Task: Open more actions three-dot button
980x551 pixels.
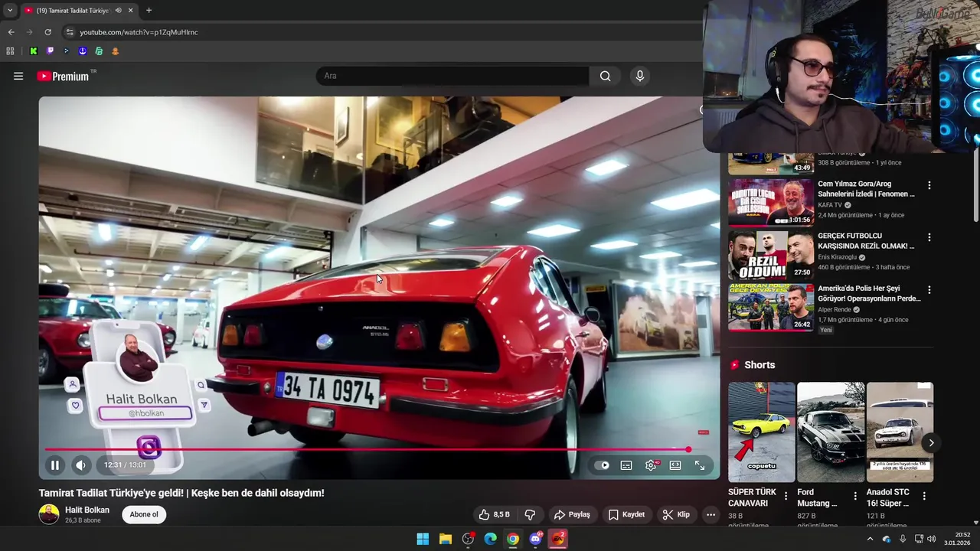Action: tap(710, 514)
